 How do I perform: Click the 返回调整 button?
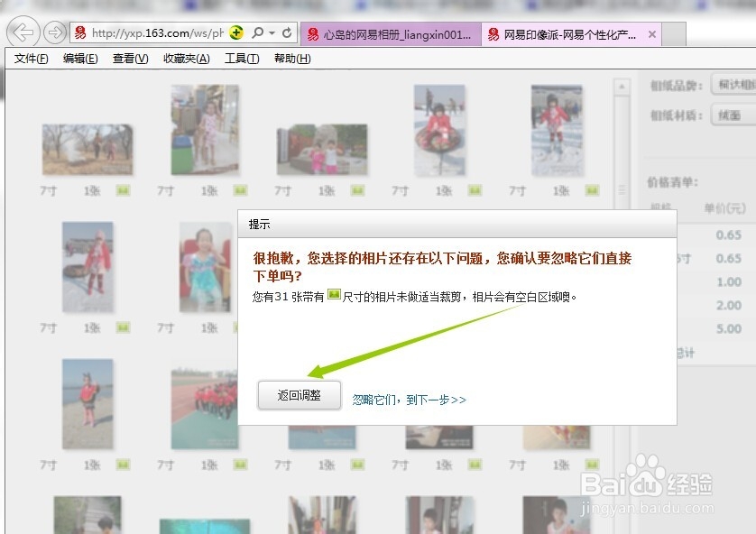299,395
